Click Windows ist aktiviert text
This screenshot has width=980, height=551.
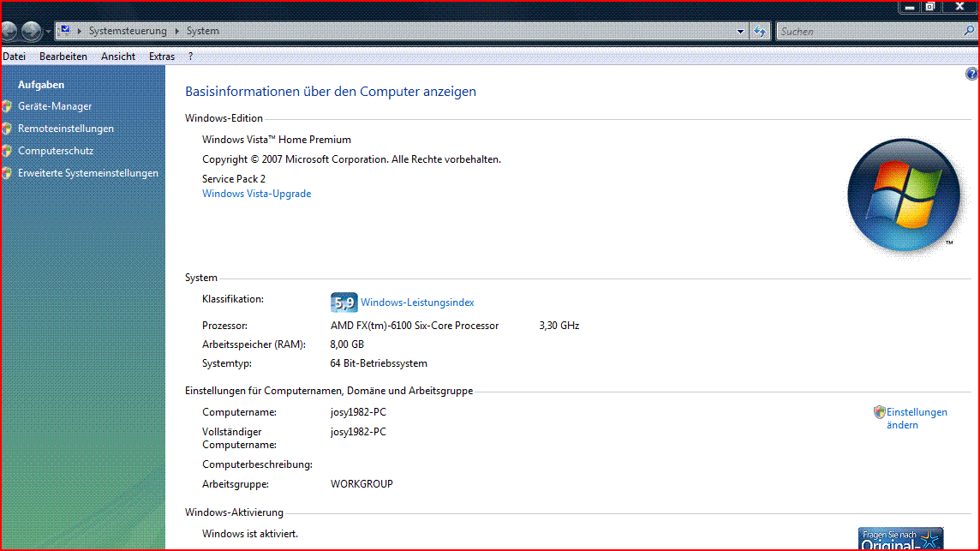click(250, 534)
